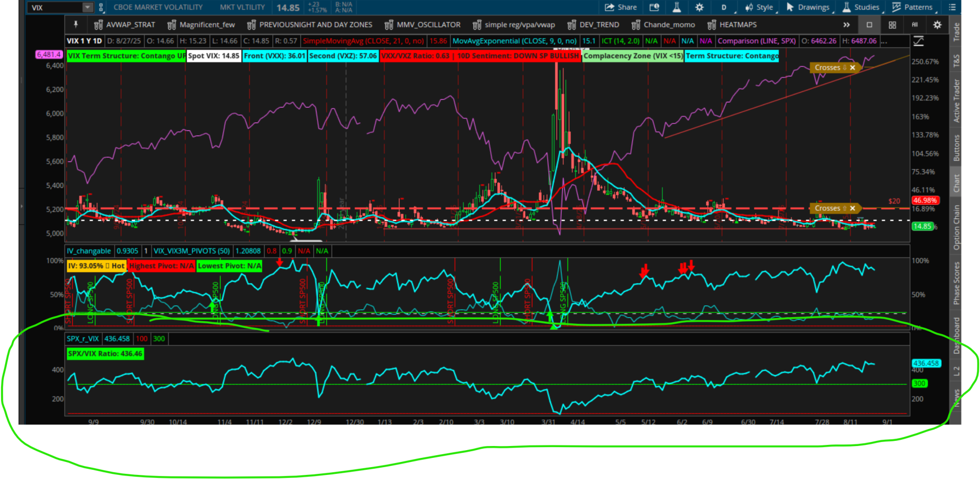Open the Studies dropdown
This screenshot has height=479, width=980.
(861, 7)
